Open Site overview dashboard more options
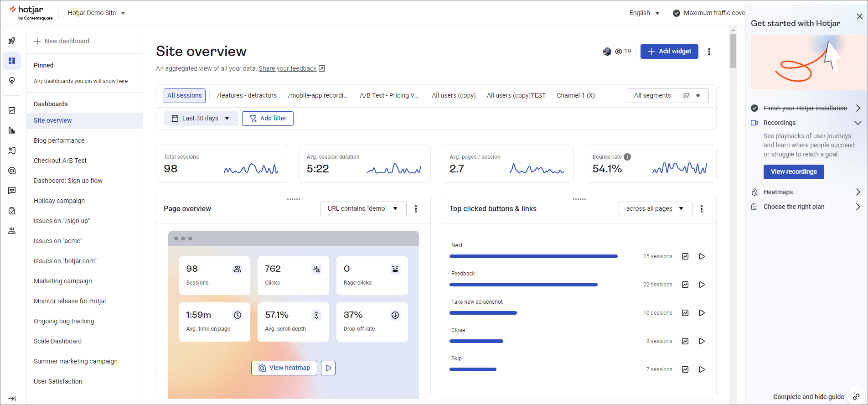This screenshot has width=868, height=405. coord(709,52)
